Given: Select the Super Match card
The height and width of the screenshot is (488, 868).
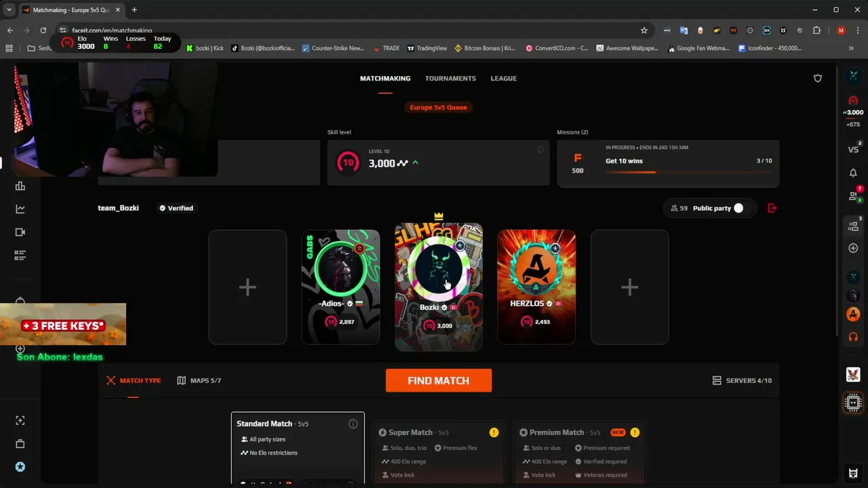Looking at the screenshot, I should pyautogui.click(x=439, y=453).
